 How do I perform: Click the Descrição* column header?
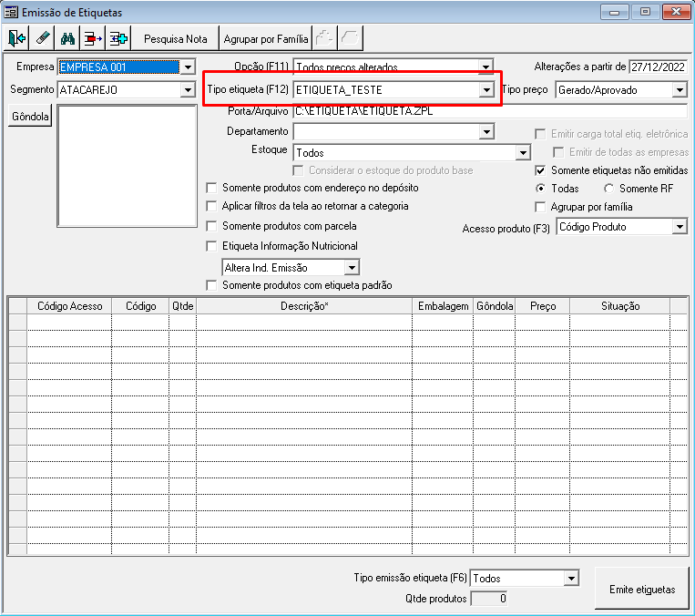click(x=304, y=306)
